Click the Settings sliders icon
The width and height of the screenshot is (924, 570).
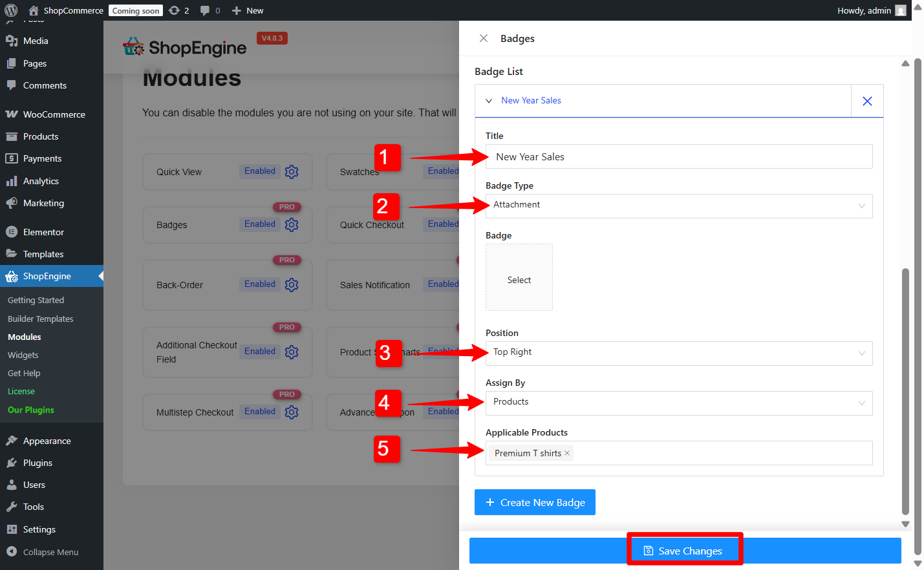[12, 529]
